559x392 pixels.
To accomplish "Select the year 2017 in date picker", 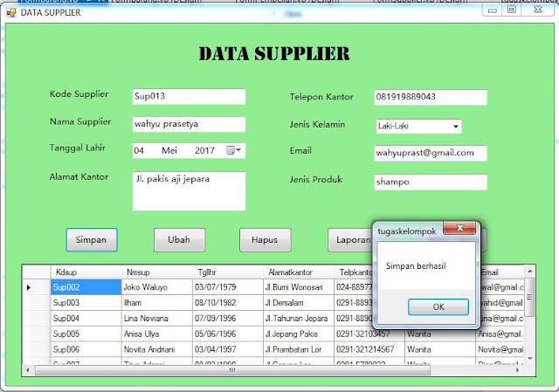I will (204, 151).
